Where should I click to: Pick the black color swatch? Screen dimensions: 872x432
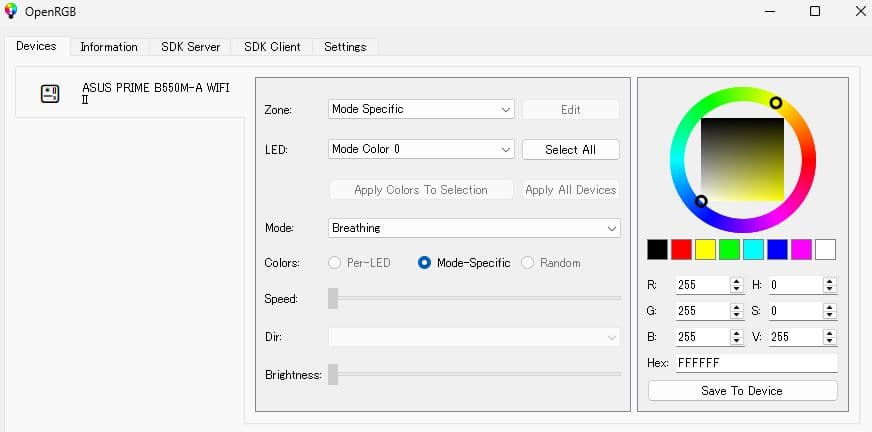click(657, 250)
